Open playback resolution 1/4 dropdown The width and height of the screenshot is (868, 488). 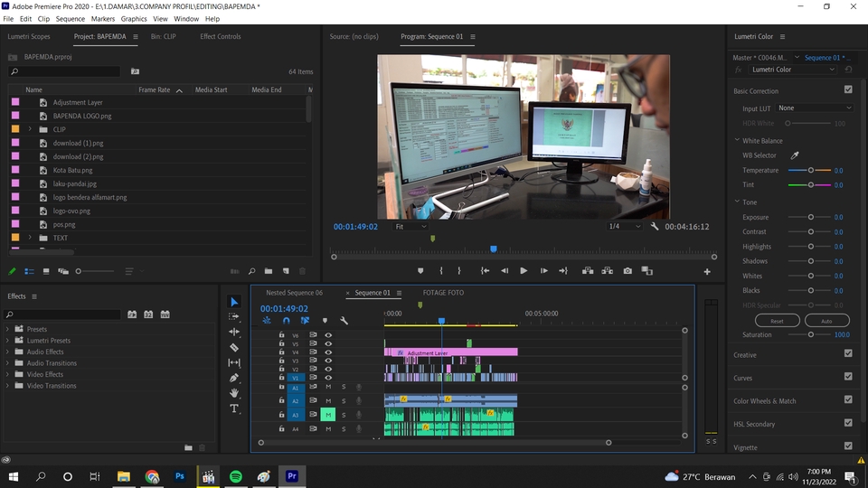(625, 226)
